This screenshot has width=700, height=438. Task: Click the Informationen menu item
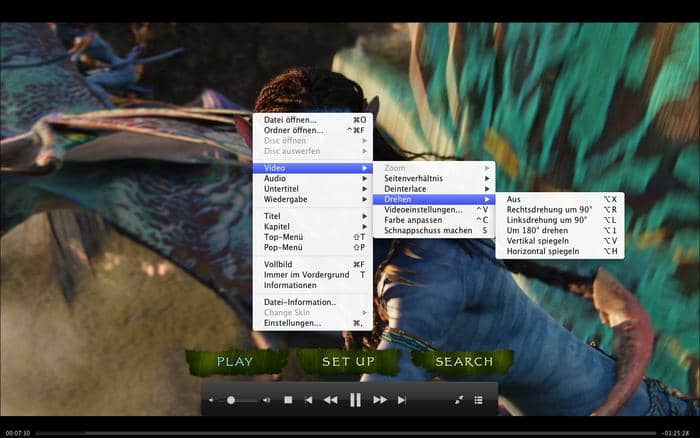click(312, 285)
